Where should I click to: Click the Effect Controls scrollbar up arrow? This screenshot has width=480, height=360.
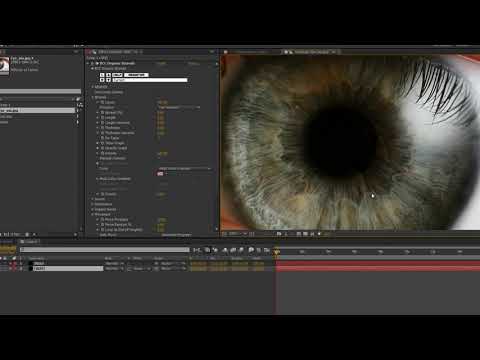coord(216,63)
